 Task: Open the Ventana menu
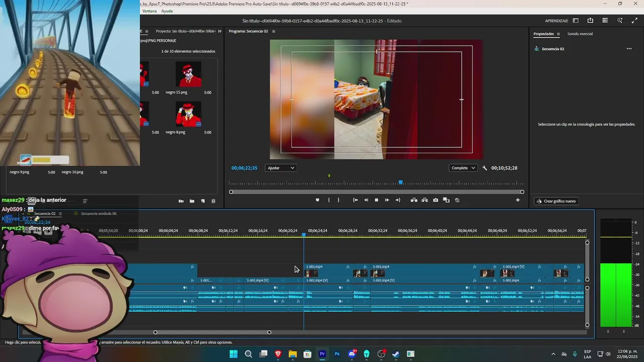pyautogui.click(x=149, y=11)
